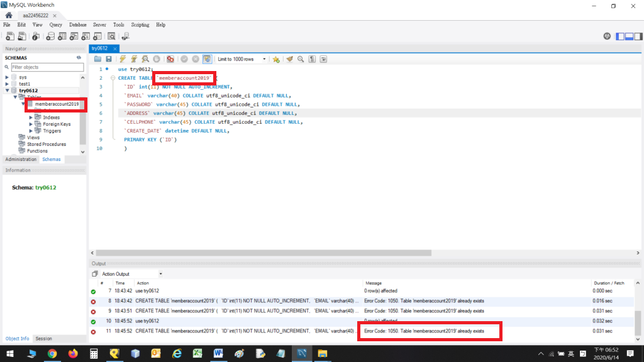The height and width of the screenshot is (362, 644).
Task: Beautify query broom icon
Action: click(289, 59)
